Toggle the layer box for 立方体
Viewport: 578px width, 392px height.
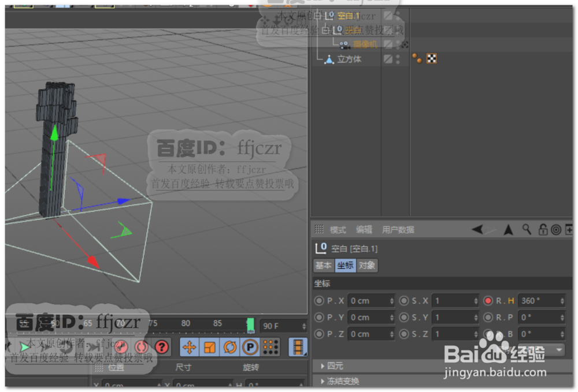click(388, 59)
